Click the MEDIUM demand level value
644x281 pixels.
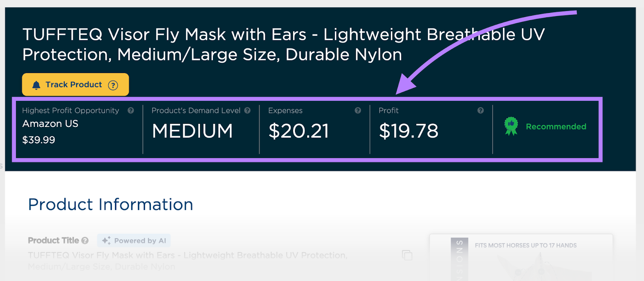pos(192,131)
